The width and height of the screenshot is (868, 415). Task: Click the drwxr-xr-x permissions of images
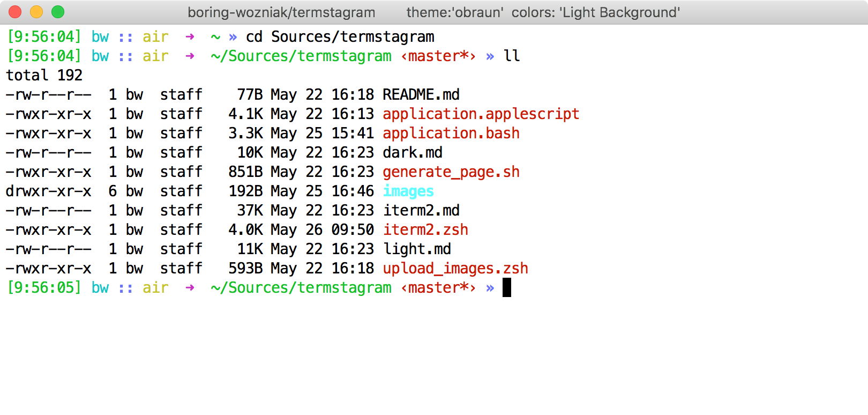[49, 191]
